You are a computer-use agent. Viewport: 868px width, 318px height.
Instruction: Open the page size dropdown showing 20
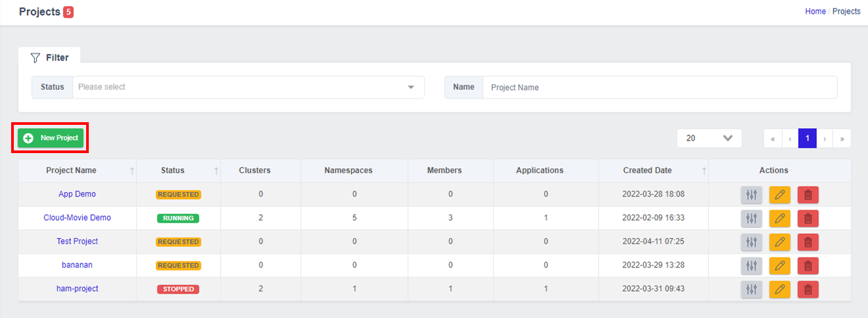710,138
